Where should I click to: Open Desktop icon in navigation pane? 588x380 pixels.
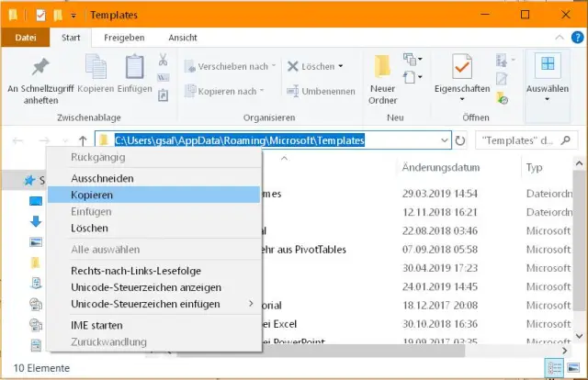coord(36,201)
